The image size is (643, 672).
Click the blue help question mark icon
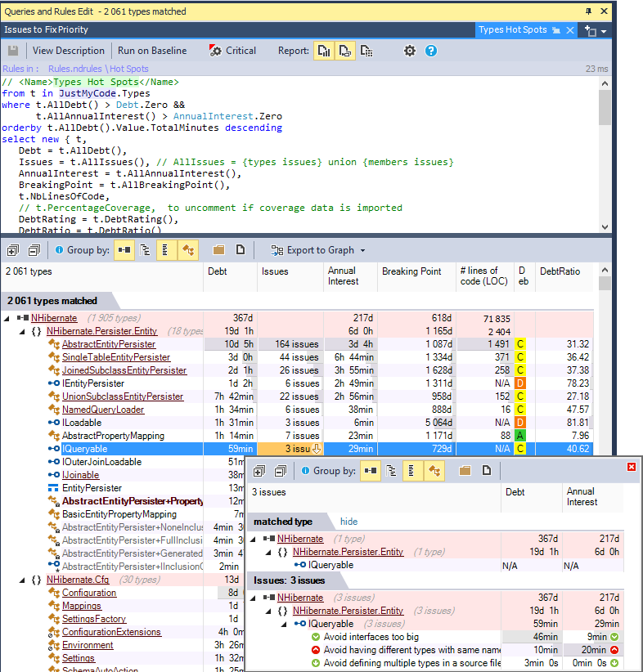click(431, 51)
